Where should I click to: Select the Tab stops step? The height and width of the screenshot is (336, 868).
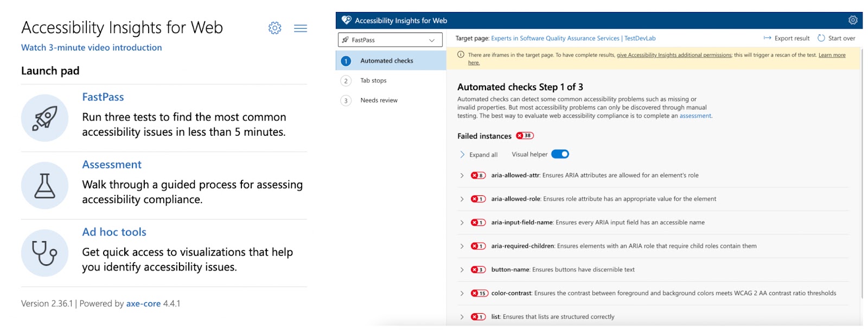pos(391,81)
